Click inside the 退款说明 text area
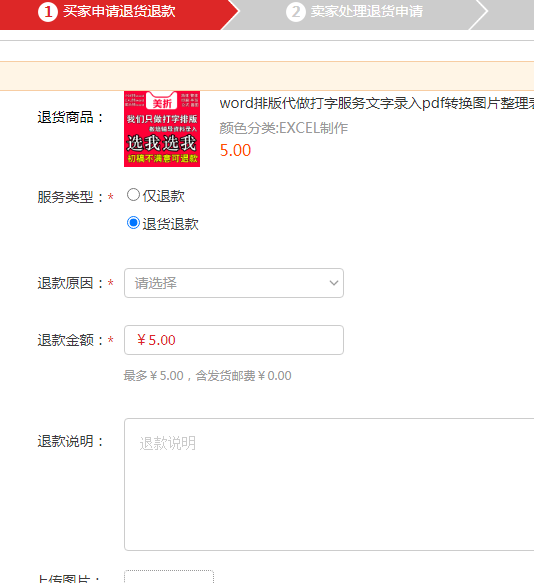This screenshot has width=534, height=583. pyautogui.click(x=329, y=484)
